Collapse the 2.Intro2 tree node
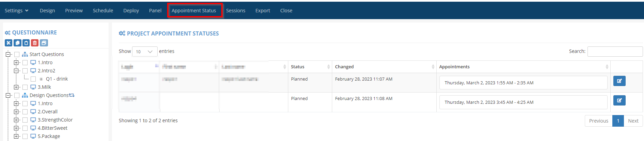The height and width of the screenshot is (141, 644). coord(16,71)
